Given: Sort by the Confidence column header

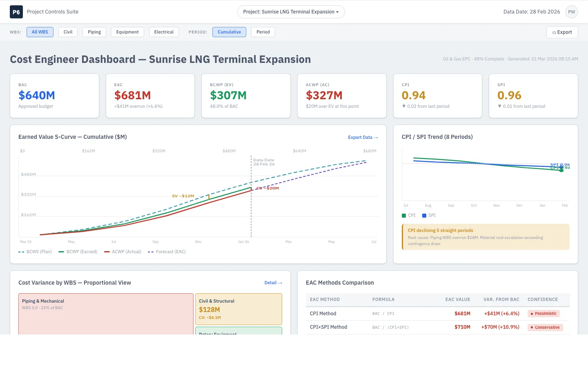Looking at the screenshot, I should 543,300.
